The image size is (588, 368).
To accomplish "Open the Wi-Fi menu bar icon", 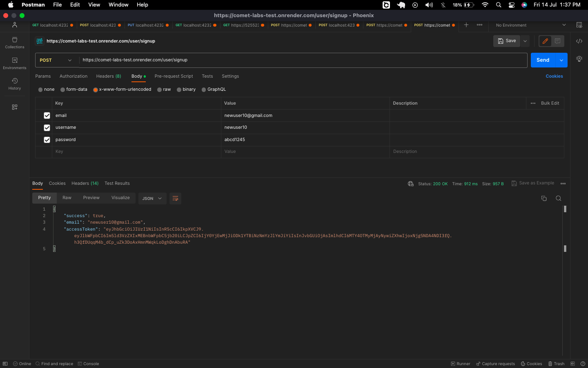I will click(x=485, y=5).
